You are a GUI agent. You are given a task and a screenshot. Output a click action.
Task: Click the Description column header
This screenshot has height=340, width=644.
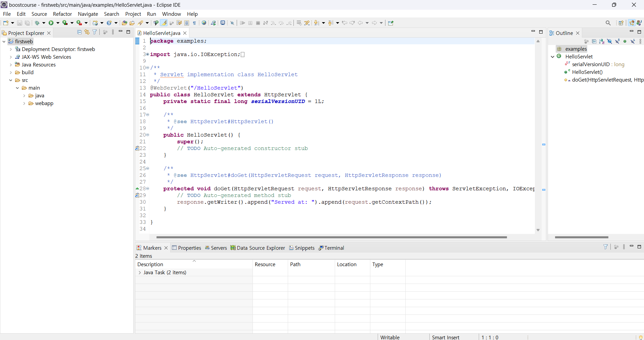click(x=194, y=264)
